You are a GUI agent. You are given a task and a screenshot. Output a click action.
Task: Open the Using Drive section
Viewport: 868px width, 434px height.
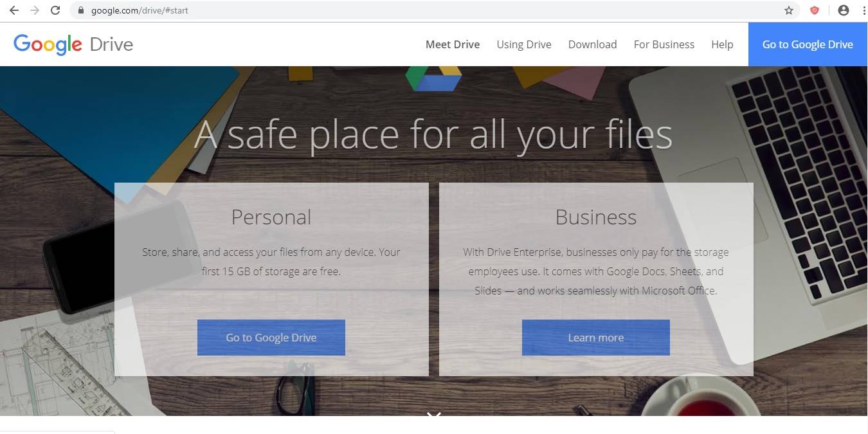click(x=523, y=44)
